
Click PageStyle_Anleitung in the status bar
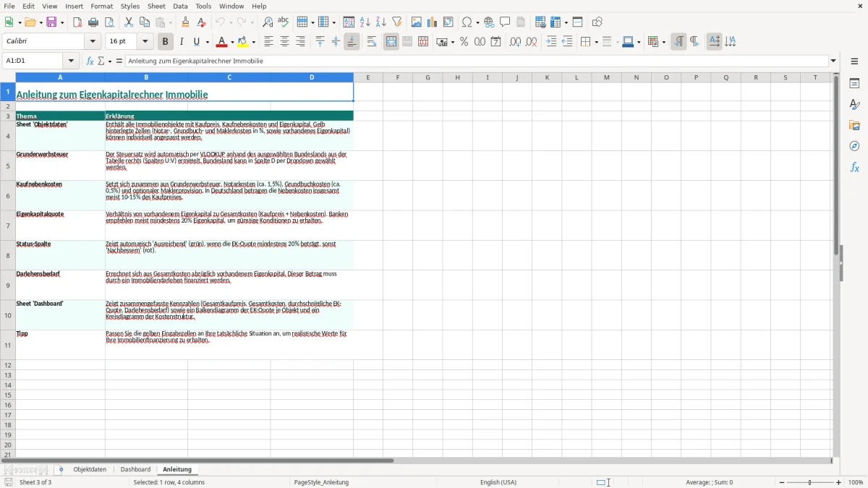tap(321, 482)
